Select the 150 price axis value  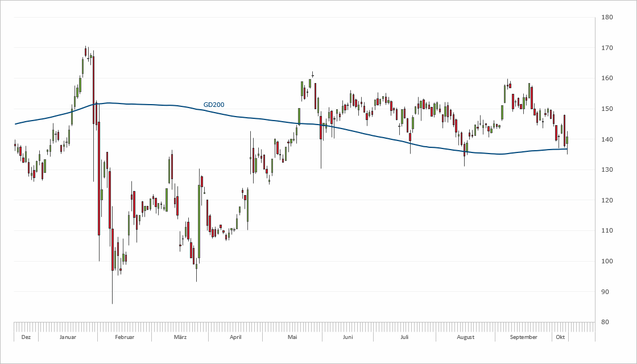607,109
